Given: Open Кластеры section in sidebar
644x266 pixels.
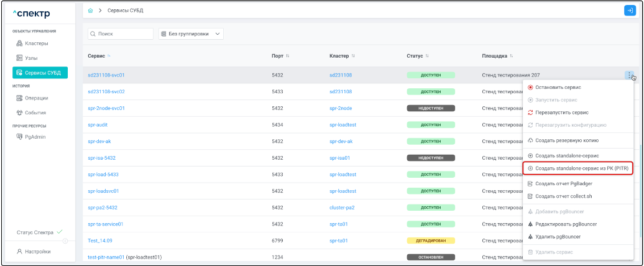Looking at the screenshot, I should (36, 43).
